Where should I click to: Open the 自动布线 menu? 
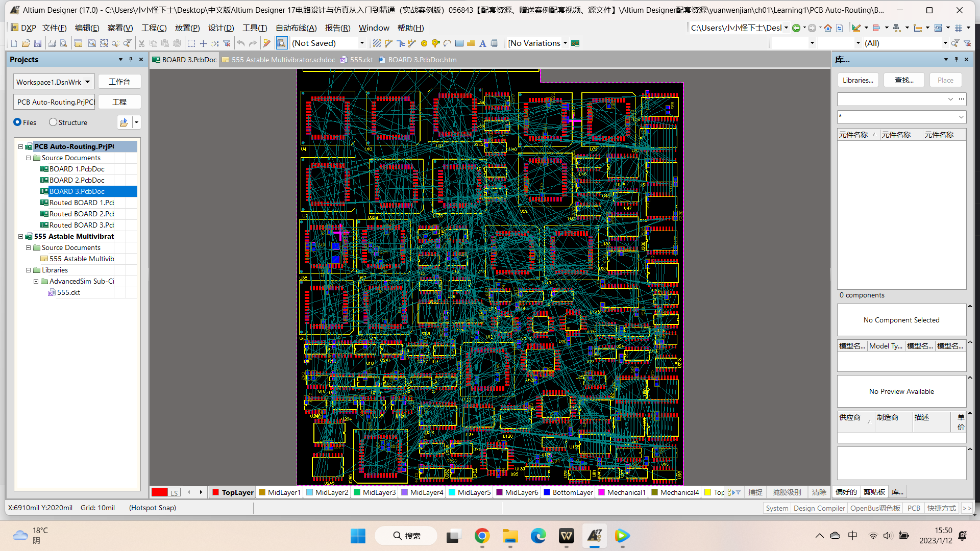(296, 28)
